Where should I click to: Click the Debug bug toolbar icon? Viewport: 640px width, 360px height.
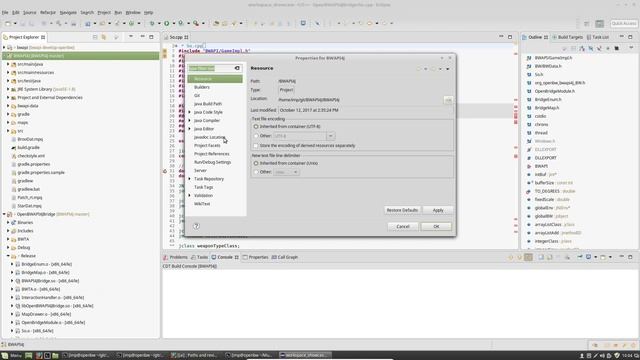[152, 24]
